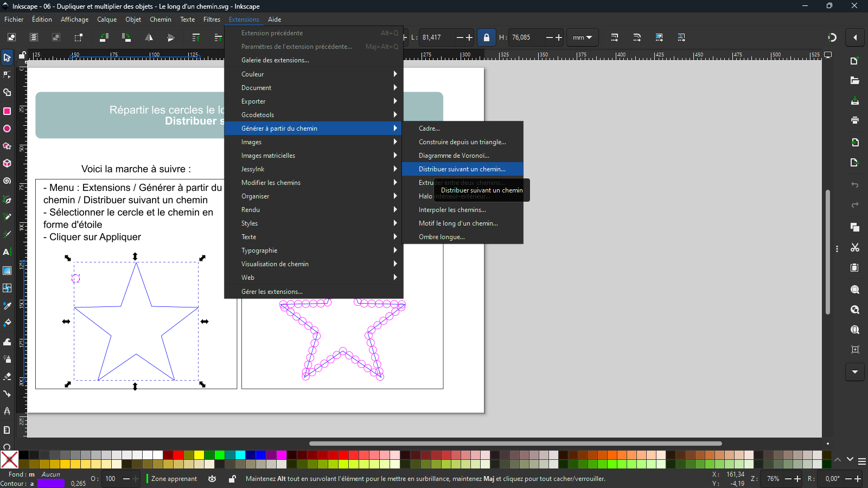The image size is (868, 488).
Task: Select the Ellipse circle tool
Action: click(7, 129)
